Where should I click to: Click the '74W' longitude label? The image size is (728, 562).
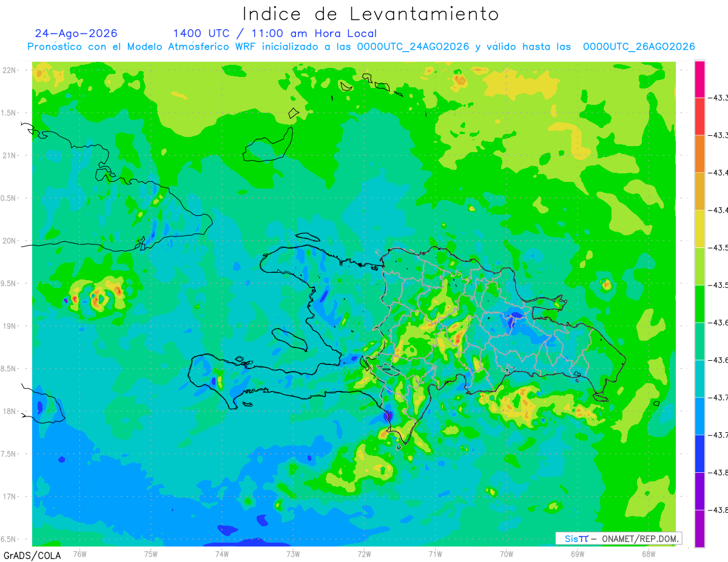pos(222,554)
